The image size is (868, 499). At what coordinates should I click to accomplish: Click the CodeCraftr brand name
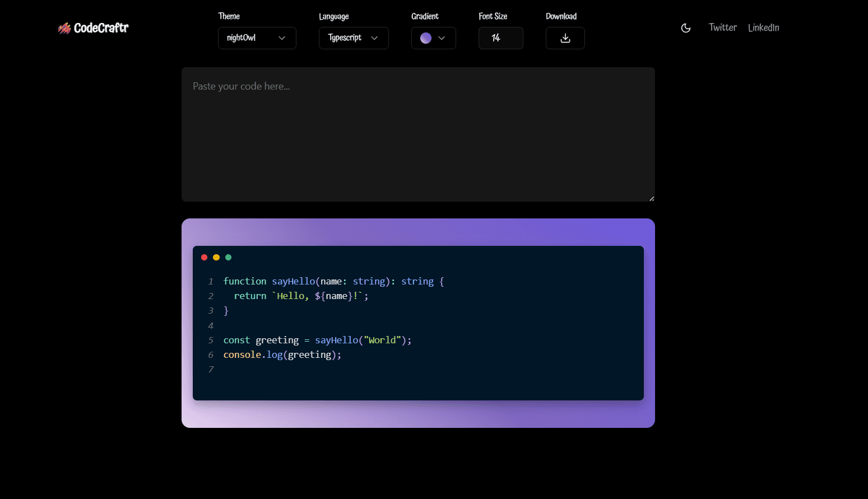click(x=101, y=28)
